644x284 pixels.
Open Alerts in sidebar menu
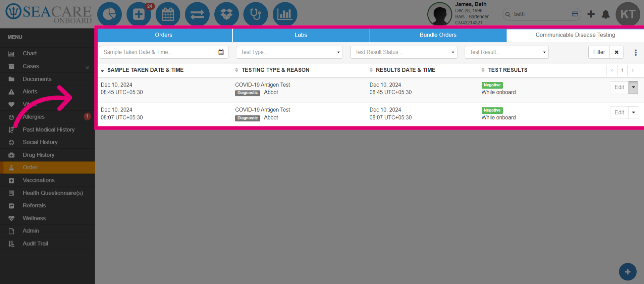(x=47, y=91)
